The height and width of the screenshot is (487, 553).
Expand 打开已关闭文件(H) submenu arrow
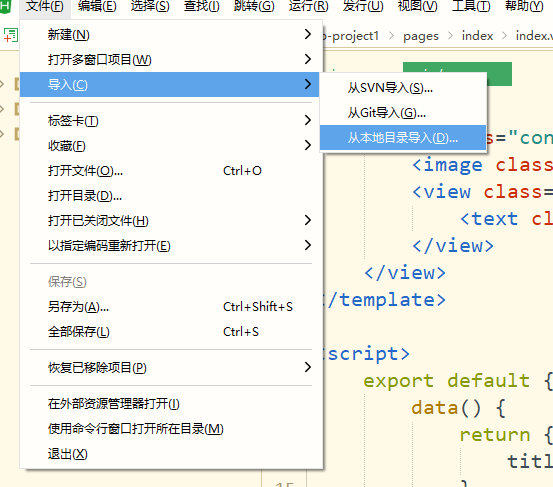308,220
